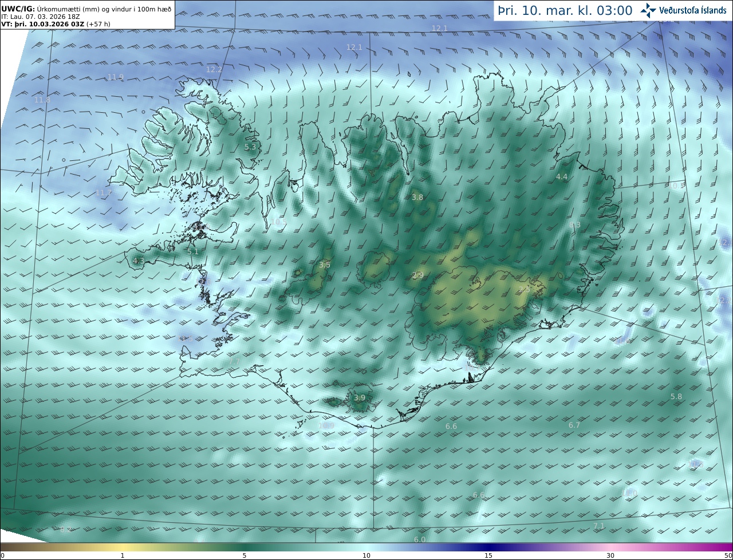Viewport: 733px width, 560px height.
Task: Click the 15 tick on the color scale
Action: tap(488, 555)
